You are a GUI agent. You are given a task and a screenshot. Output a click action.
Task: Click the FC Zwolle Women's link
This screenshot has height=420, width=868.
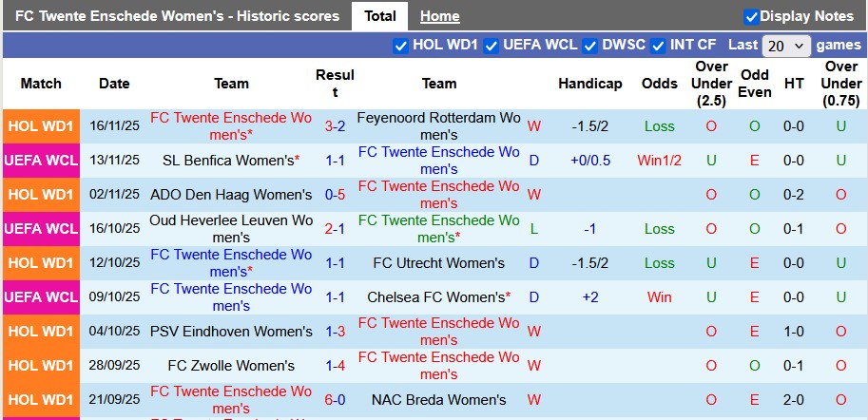click(231, 366)
